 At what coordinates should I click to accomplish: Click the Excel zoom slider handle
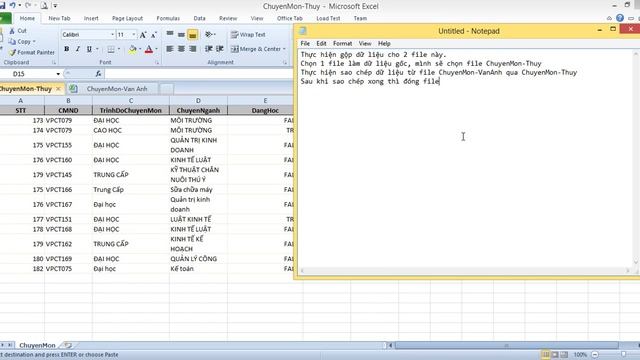coord(623,355)
